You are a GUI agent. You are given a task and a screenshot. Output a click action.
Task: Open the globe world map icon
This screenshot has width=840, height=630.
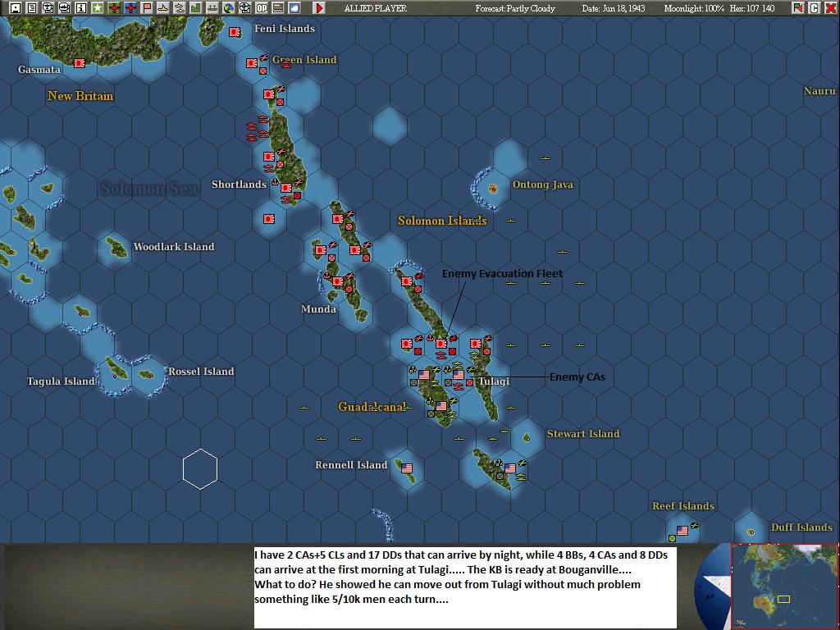(229, 7)
